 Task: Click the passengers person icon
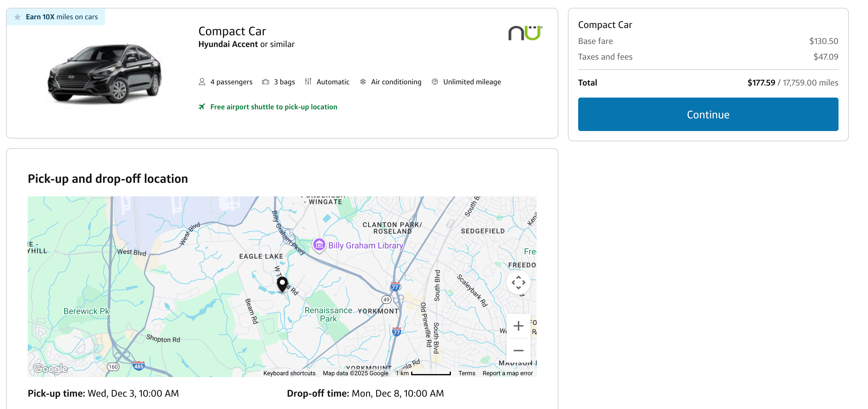[202, 82]
